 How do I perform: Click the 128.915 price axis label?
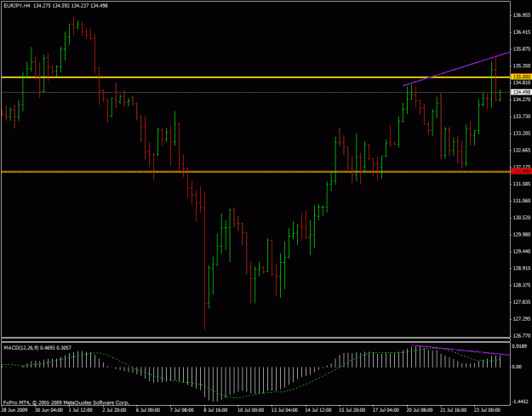coord(522,269)
